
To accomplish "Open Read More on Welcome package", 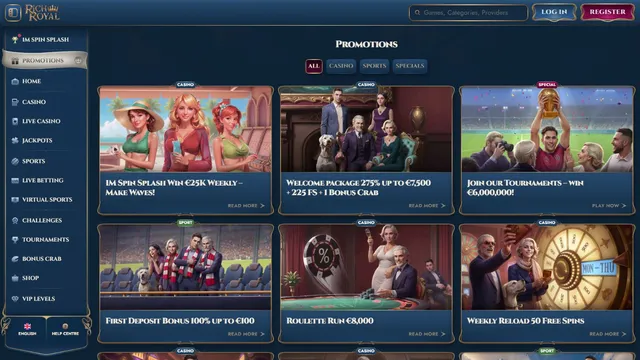I will 427,206.
